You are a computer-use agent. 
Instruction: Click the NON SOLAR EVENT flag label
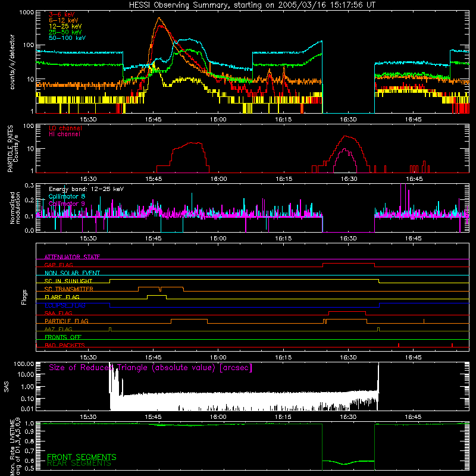(72, 273)
